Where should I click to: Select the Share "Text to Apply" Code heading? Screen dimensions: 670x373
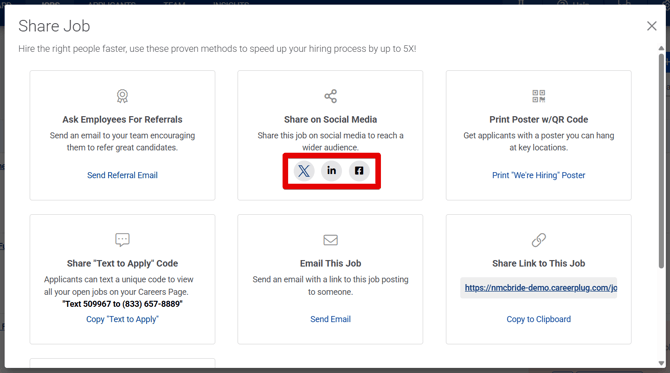(x=122, y=264)
